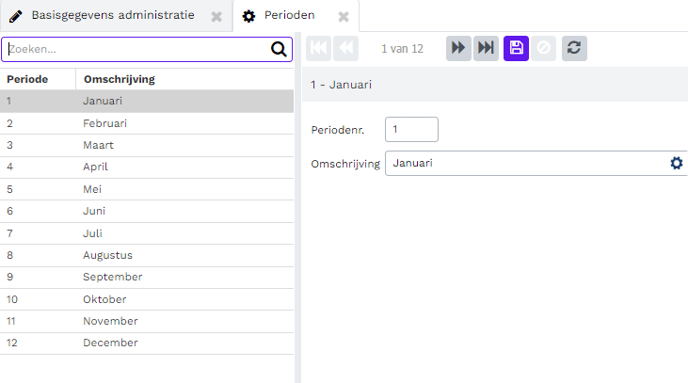Close the Basisgegevens administratie tab
The height and width of the screenshot is (383, 688).
[x=216, y=17]
